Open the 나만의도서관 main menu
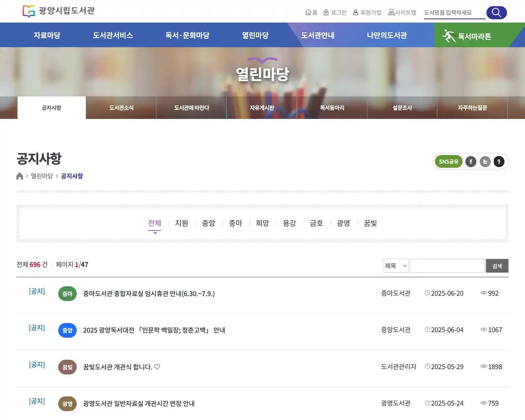 pos(387,35)
